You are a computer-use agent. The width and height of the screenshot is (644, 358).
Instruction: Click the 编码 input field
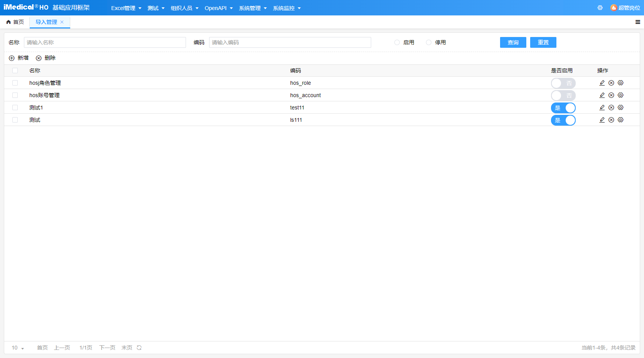(290, 42)
